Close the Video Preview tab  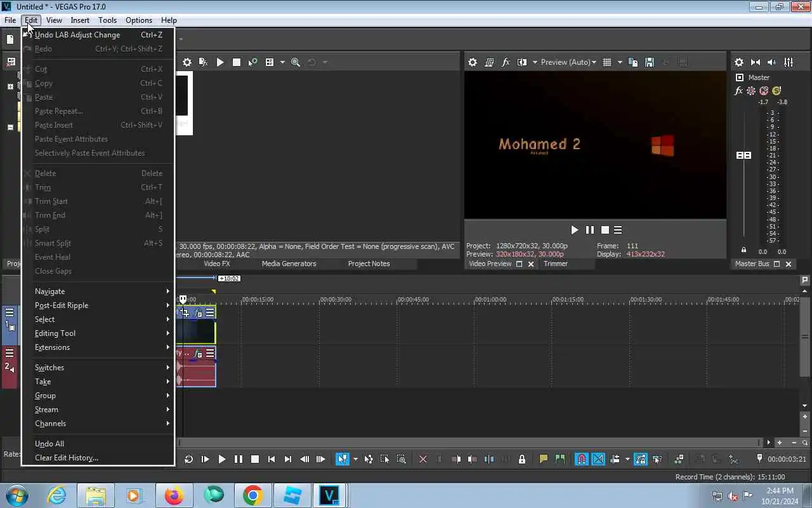[x=531, y=264]
